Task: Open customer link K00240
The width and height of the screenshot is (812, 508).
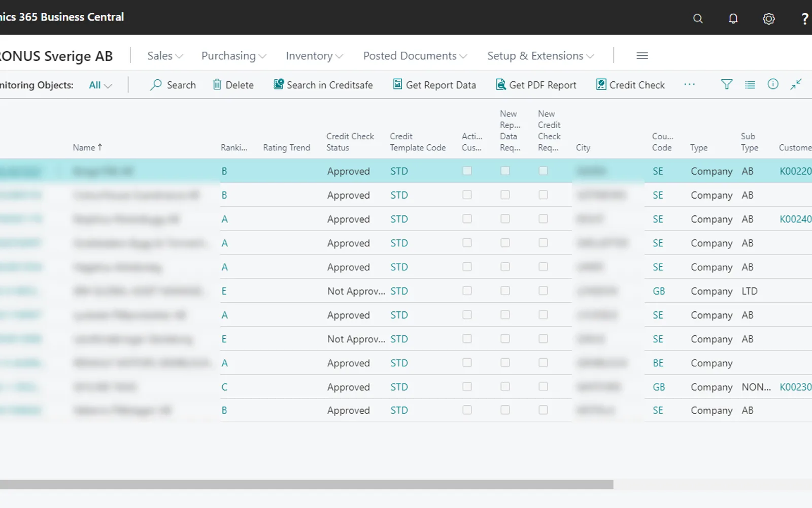Action: tap(795, 219)
